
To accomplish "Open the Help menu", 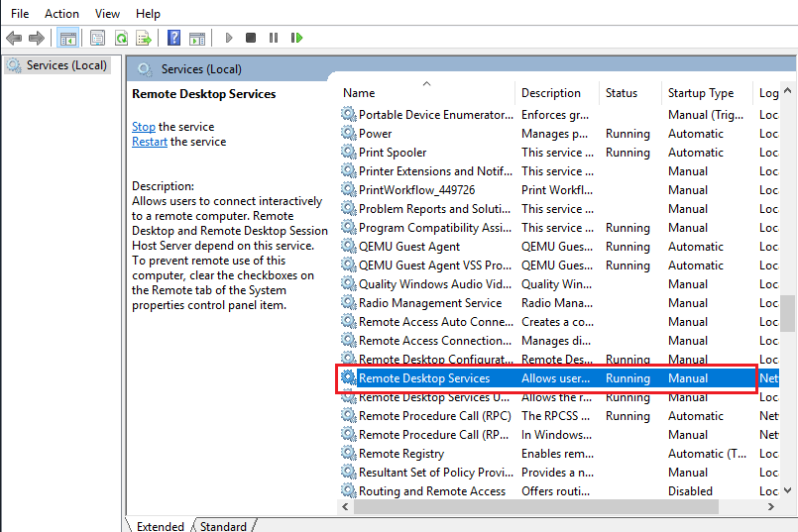I will pos(148,14).
